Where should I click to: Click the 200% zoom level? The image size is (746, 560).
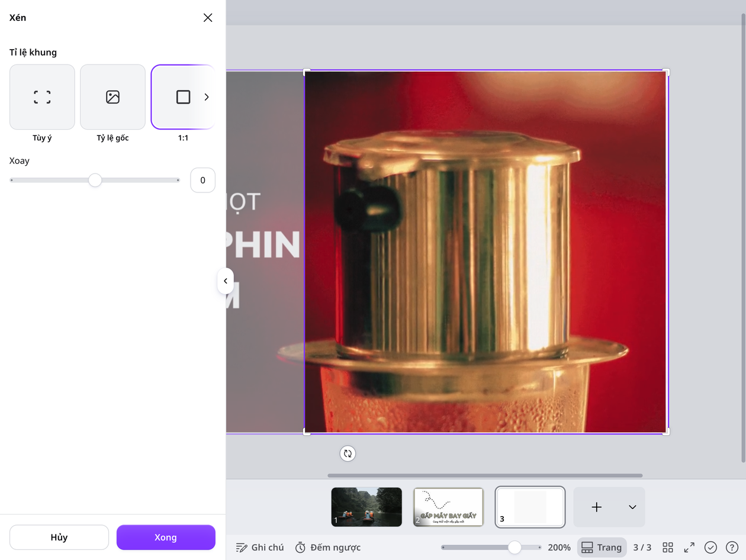(x=559, y=548)
